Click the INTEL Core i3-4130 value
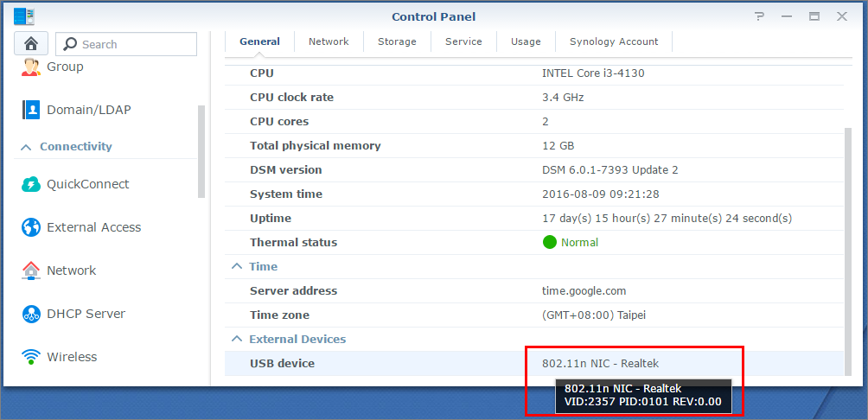This screenshot has width=868, height=420. [593, 73]
